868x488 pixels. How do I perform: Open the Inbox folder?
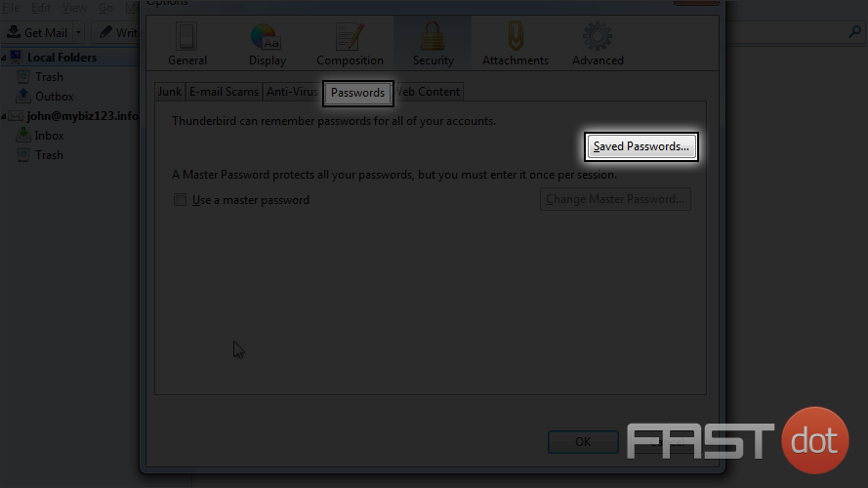pyautogui.click(x=49, y=136)
